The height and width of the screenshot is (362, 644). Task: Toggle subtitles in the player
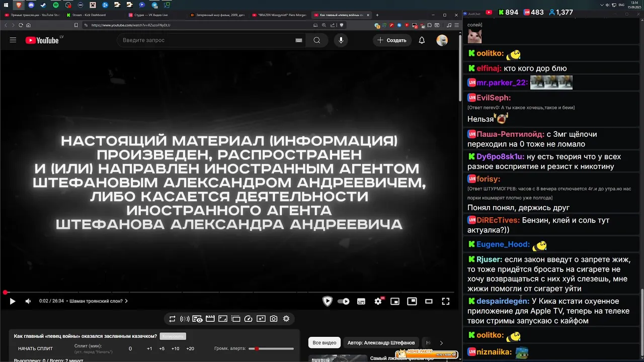(x=361, y=301)
